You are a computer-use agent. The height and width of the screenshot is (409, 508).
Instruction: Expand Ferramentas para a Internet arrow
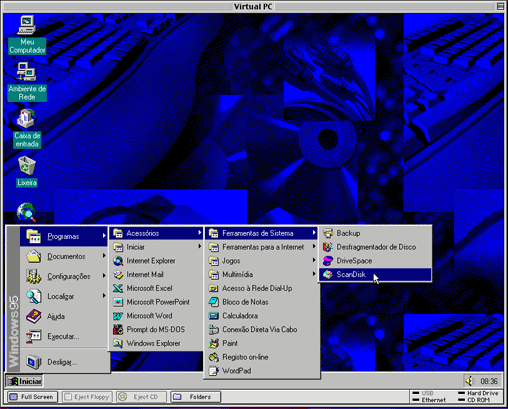tap(314, 247)
